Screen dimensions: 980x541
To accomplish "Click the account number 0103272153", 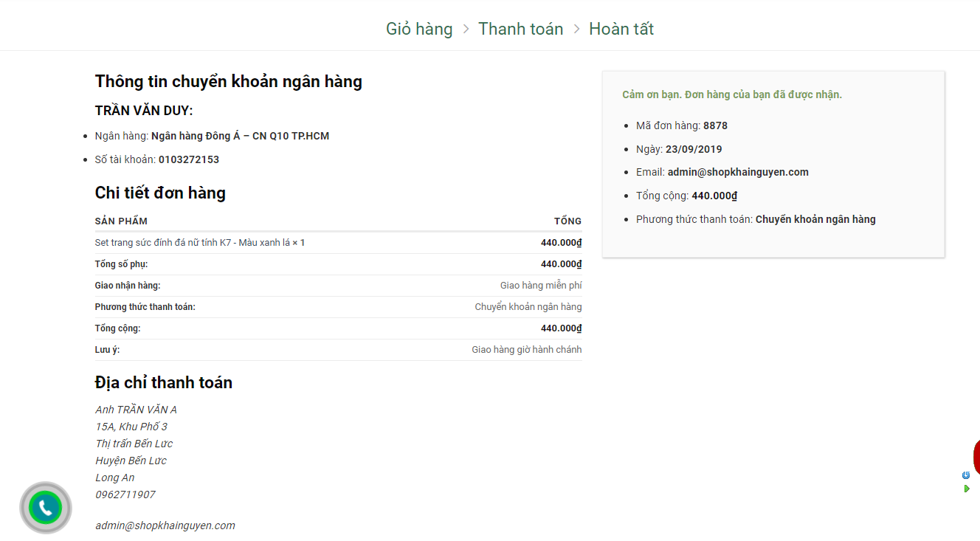I will point(188,159).
